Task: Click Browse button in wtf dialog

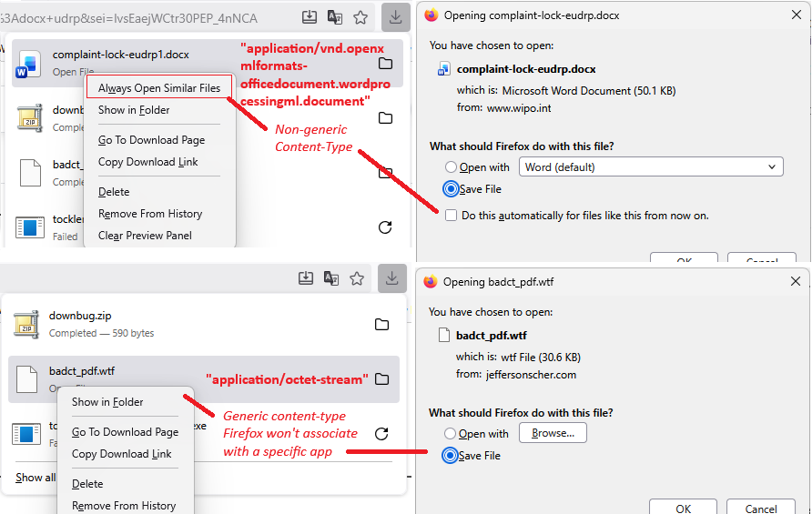Action: 553,433
